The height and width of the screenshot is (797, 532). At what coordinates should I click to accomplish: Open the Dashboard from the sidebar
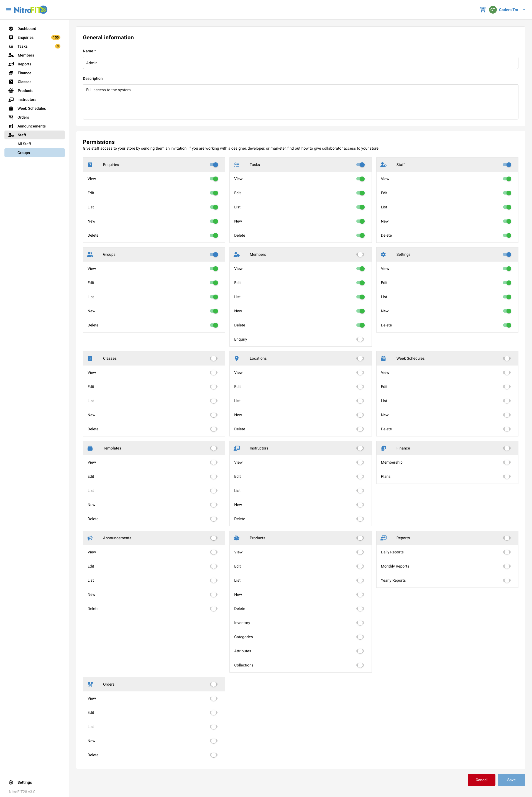pyautogui.click(x=27, y=29)
